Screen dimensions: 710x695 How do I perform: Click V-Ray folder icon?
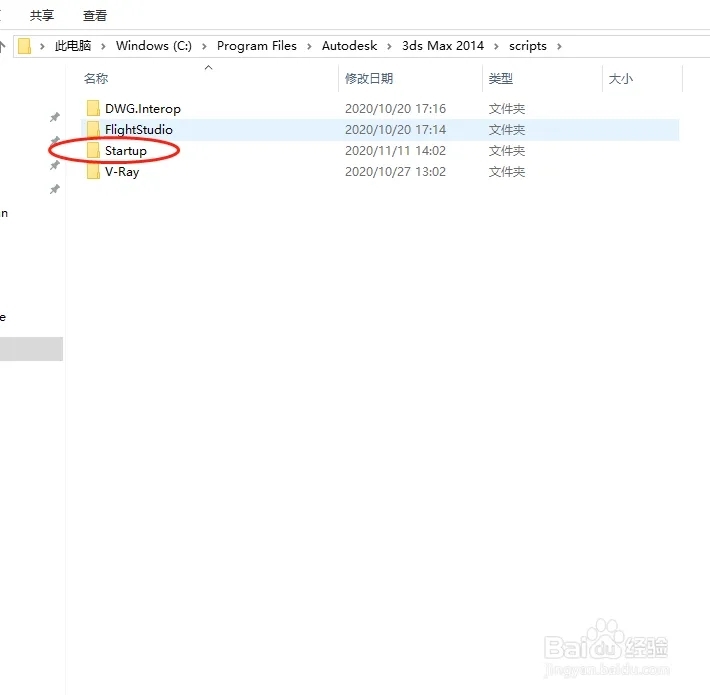(x=93, y=172)
